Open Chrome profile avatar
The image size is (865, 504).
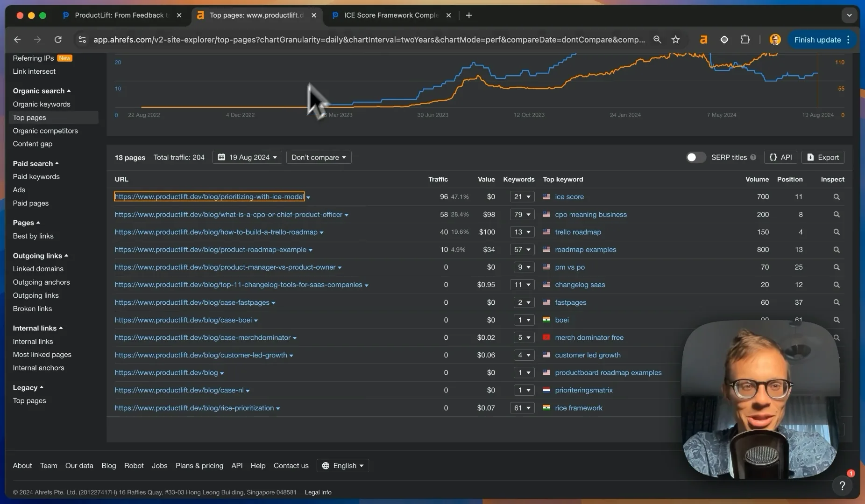pos(775,40)
